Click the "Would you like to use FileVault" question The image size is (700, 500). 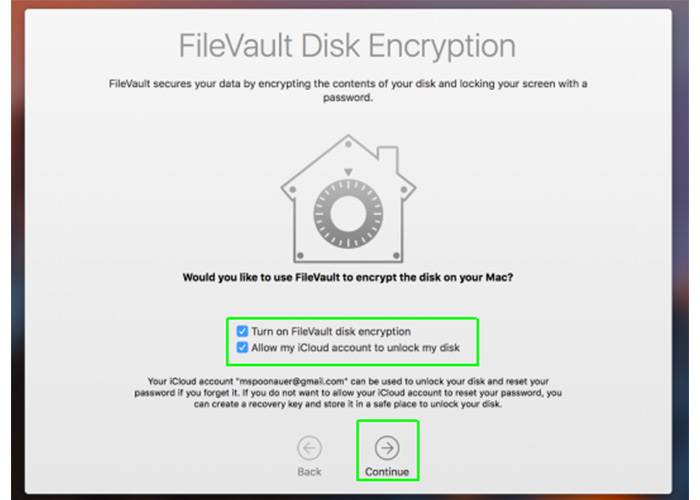(348, 277)
